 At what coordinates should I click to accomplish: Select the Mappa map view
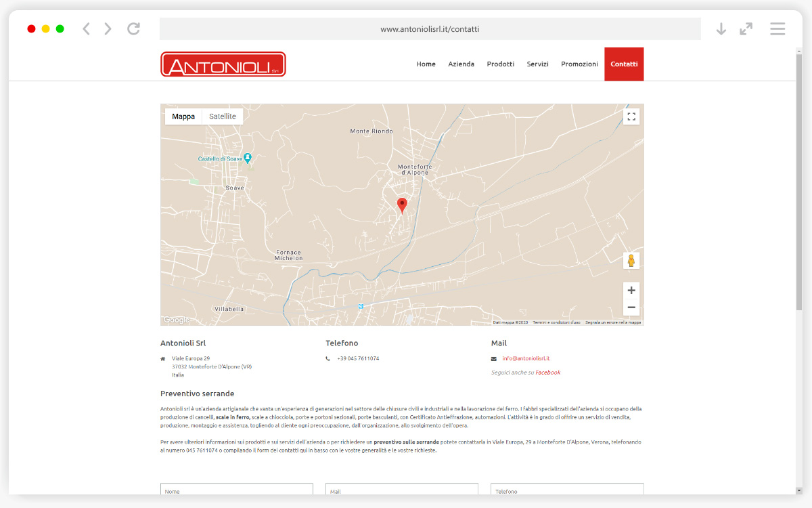183,117
